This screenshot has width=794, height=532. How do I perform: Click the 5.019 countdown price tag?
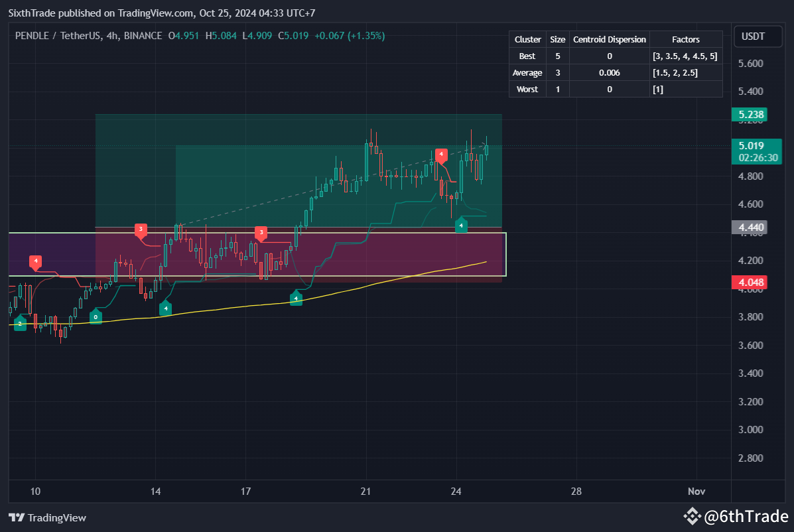(758, 151)
